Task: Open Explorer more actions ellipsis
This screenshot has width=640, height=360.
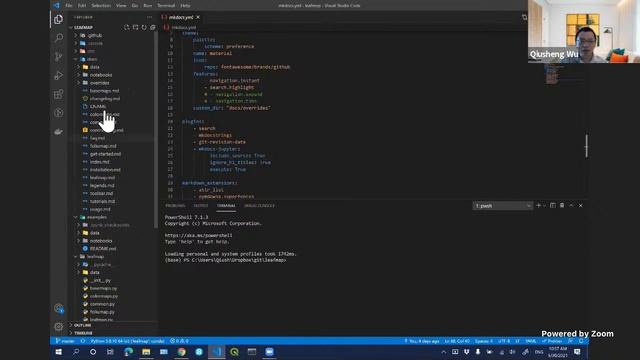Action: coord(149,17)
